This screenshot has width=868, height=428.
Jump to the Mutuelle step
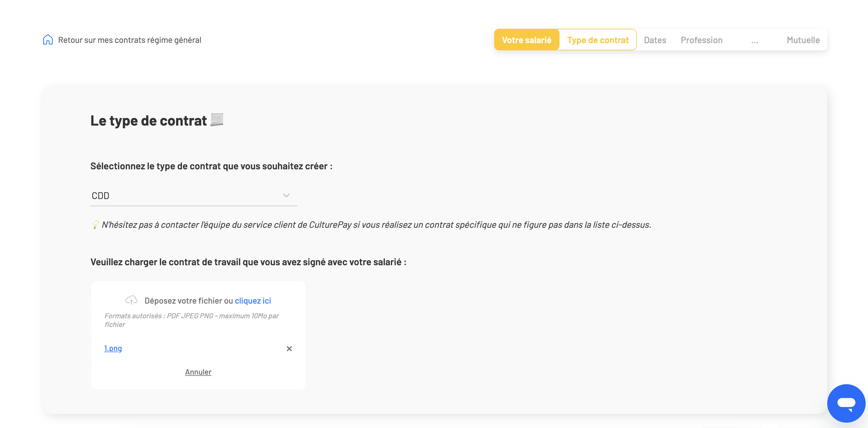click(803, 40)
